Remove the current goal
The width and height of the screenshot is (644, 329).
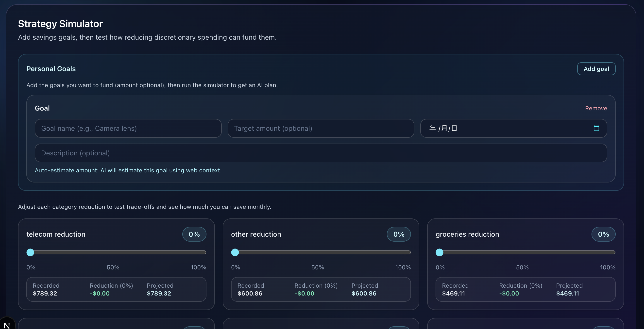pyautogui.click(x=596, y=108)
